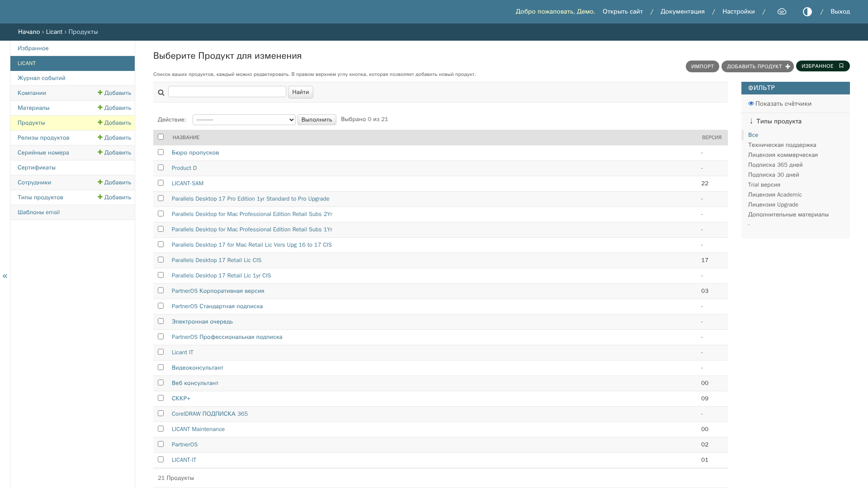Sort by ВЕРСИЯ column header
This screenshot has width=868, height=488.
point(712,137)
